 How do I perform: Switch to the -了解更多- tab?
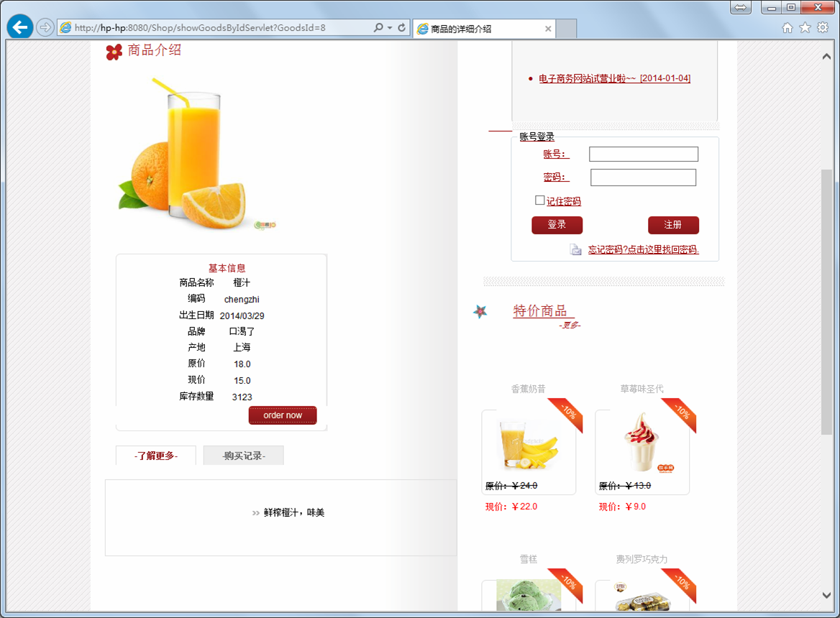[x=156, y=456]
